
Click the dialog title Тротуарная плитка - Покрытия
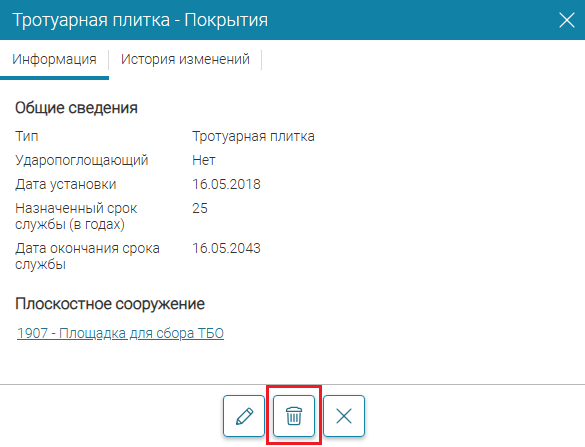pyautogui.click(x=140, y=20)
